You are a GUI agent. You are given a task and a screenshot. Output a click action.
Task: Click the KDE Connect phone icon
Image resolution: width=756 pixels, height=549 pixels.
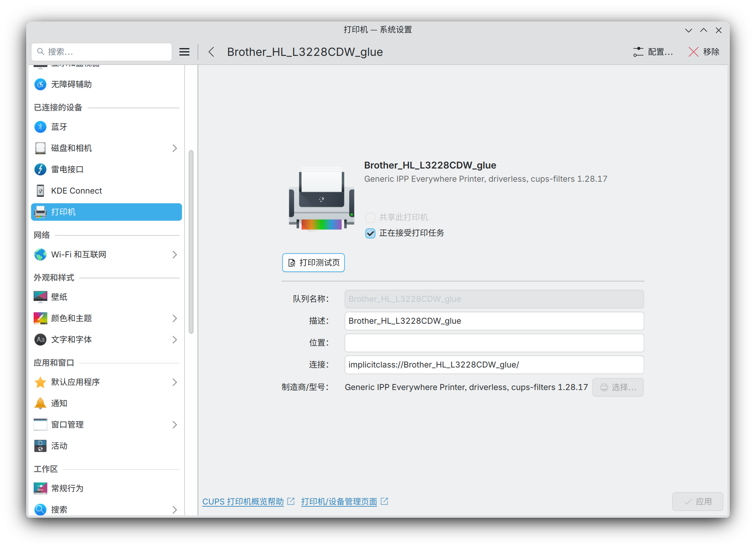point(40,191)
